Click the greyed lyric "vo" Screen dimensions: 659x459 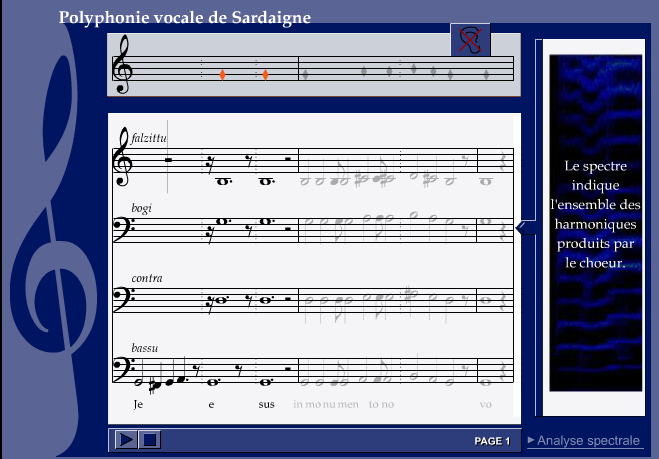point(486,405)
